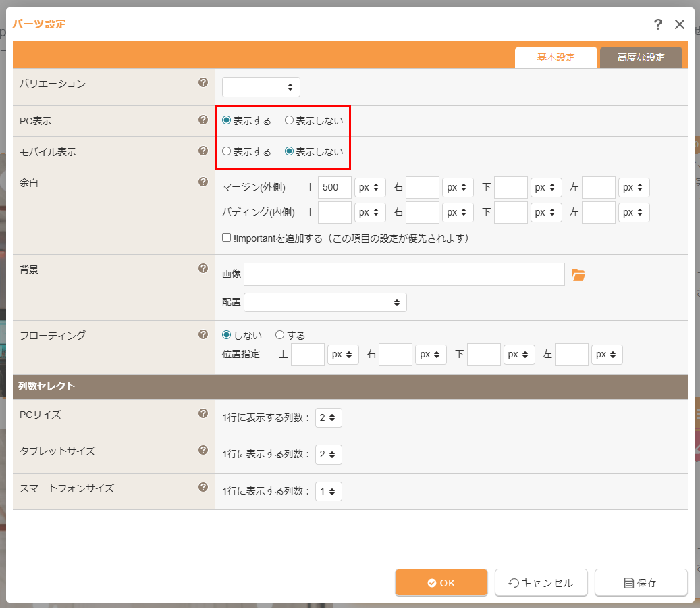Click the 列数セレクト section header
The width and height of the screenshot is (700, 608).
(350, 386)
